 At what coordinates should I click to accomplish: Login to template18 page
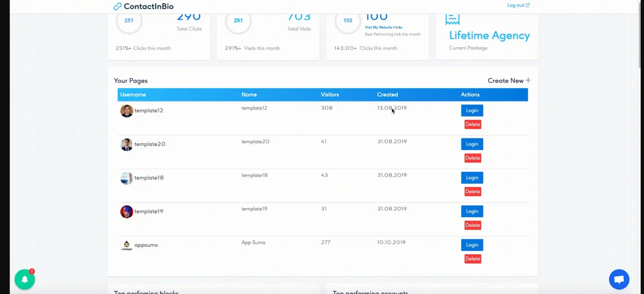tap(472, 178)
